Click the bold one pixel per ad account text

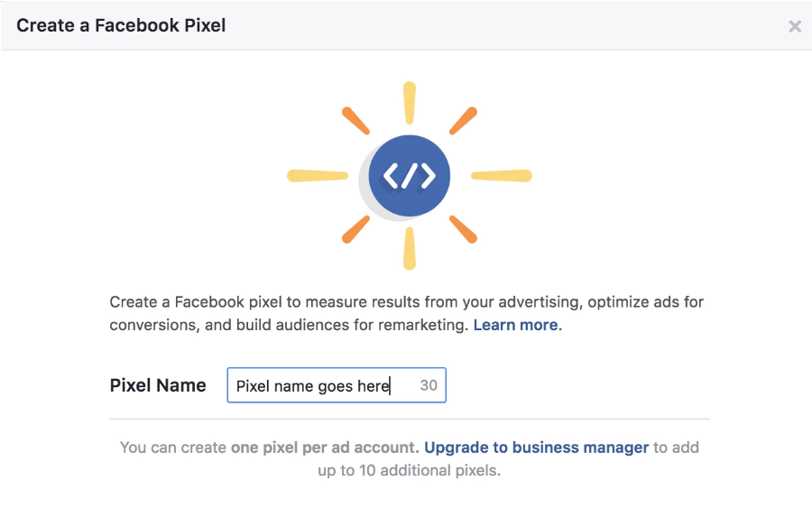click(325, 447)
